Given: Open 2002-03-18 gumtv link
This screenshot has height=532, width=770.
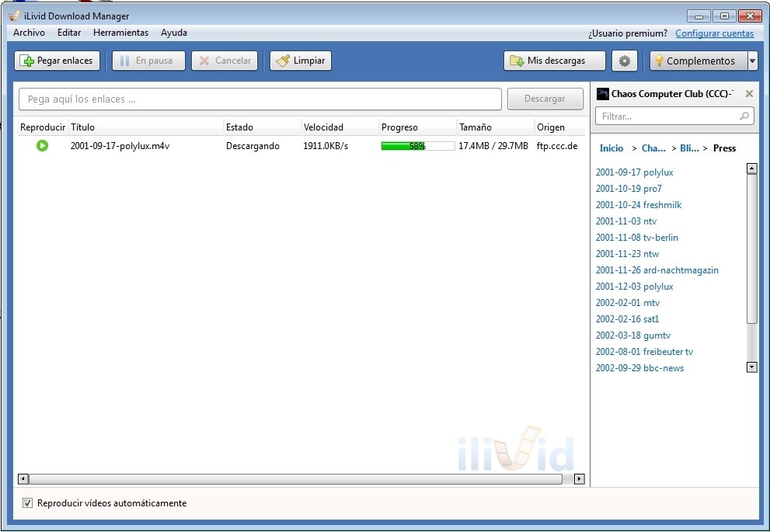Looking at the screenshot, I should pyautogui.click(x=633, y=336).
